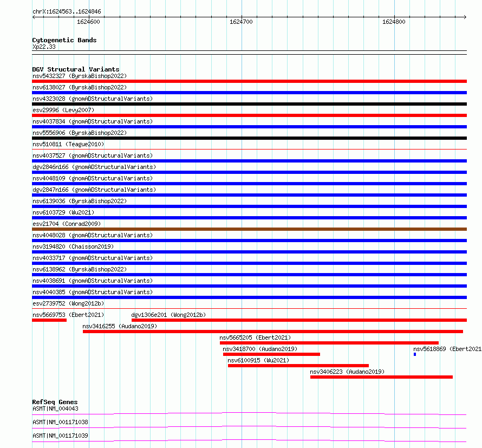Open nsv4033717 (gnomADStructuralVariants) label
This screenshot has width=482, height=448.
pos(93,258)
